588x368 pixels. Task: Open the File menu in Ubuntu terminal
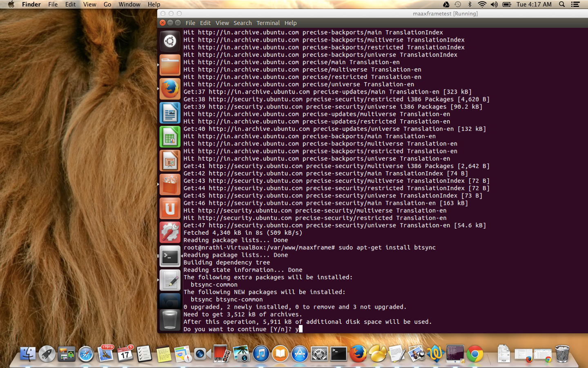[190, 23]
